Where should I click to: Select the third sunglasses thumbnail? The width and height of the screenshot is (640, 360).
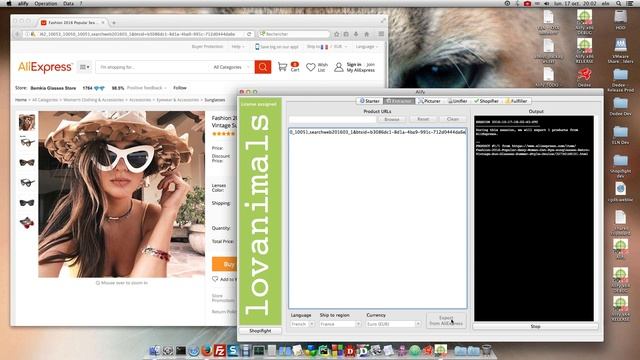(27, 162)
